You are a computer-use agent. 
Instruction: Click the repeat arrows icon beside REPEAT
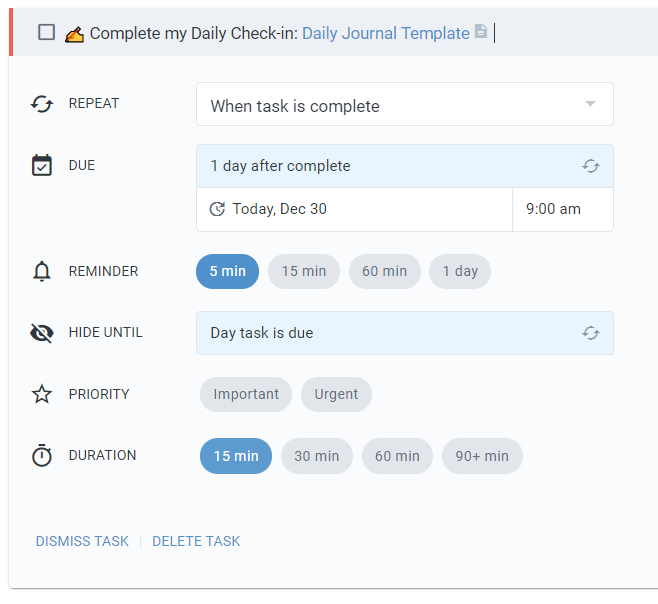coord(41,104)
